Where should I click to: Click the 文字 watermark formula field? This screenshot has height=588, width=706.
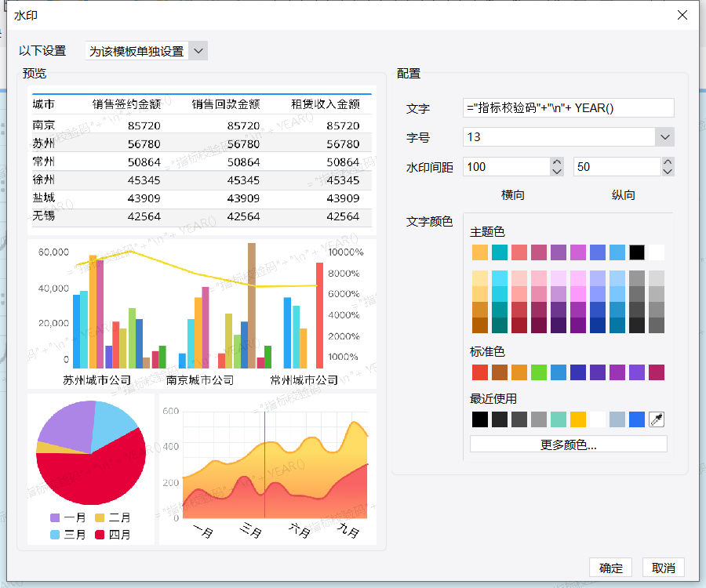coord(568,108)
